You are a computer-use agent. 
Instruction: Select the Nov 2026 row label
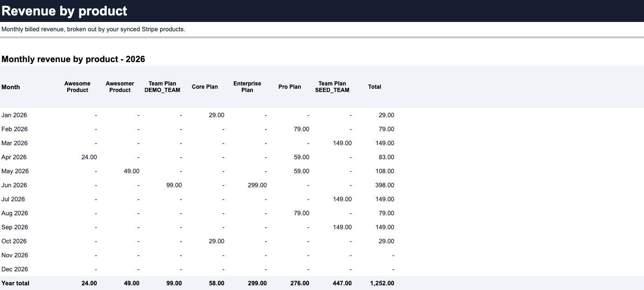point(15,255)
